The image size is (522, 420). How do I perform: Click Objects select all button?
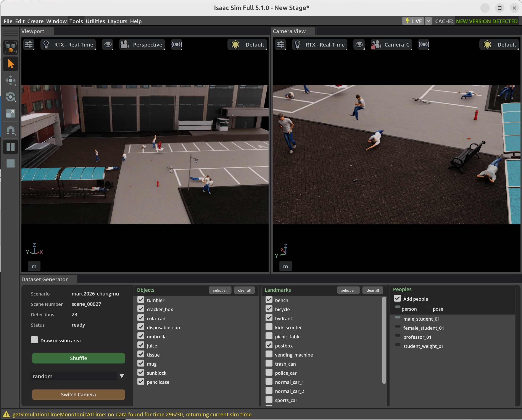pyautogui.click(x=220, y=290)
